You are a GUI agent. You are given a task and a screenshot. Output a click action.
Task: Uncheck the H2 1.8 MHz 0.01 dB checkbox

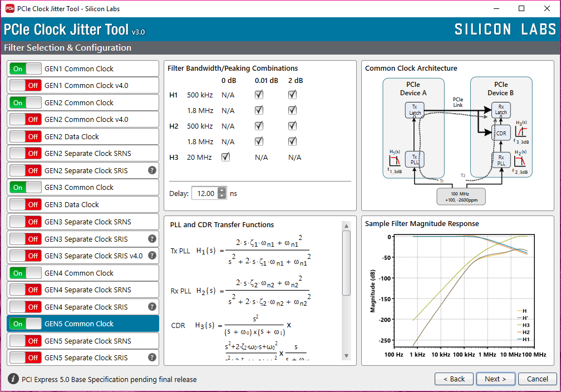pyautogui.click(x=258, y=141)
